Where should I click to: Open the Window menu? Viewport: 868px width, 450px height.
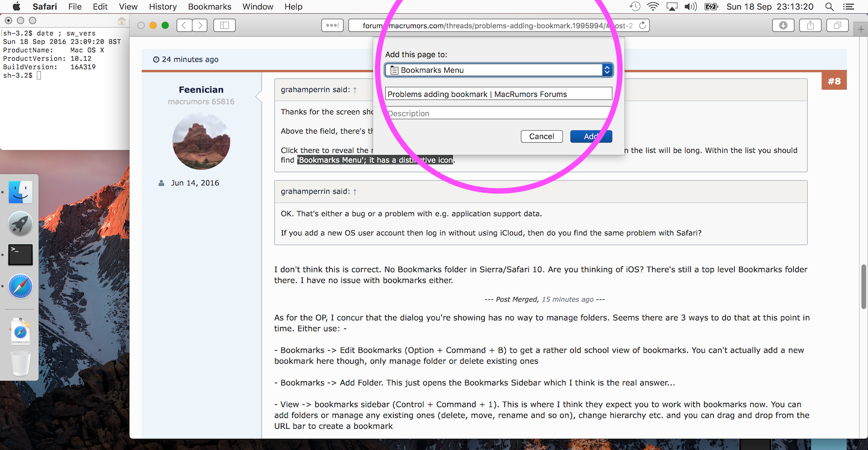pyautogui.click(x=258, y=7)
